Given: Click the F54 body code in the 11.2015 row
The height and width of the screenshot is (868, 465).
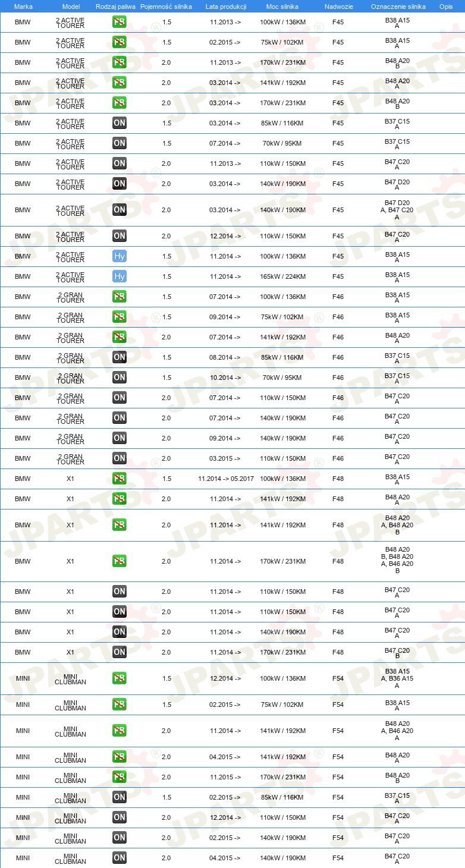Looking at the screenshot, I should tap(338, 777).
